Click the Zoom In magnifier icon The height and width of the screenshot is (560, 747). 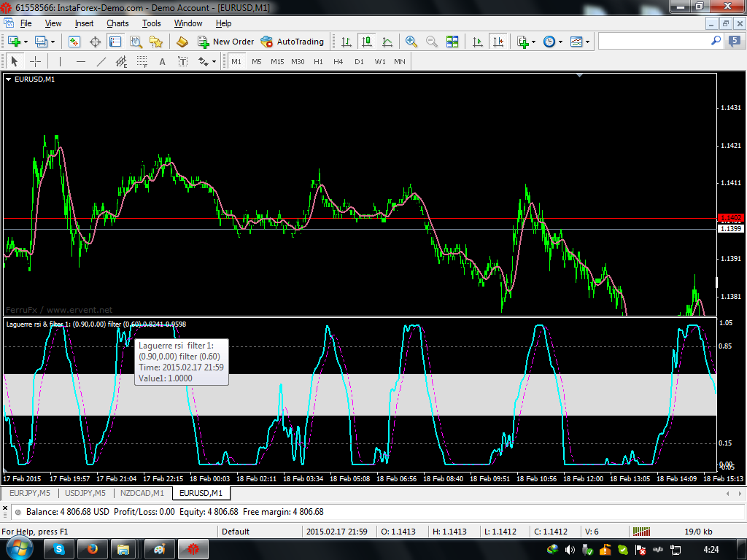411,42
